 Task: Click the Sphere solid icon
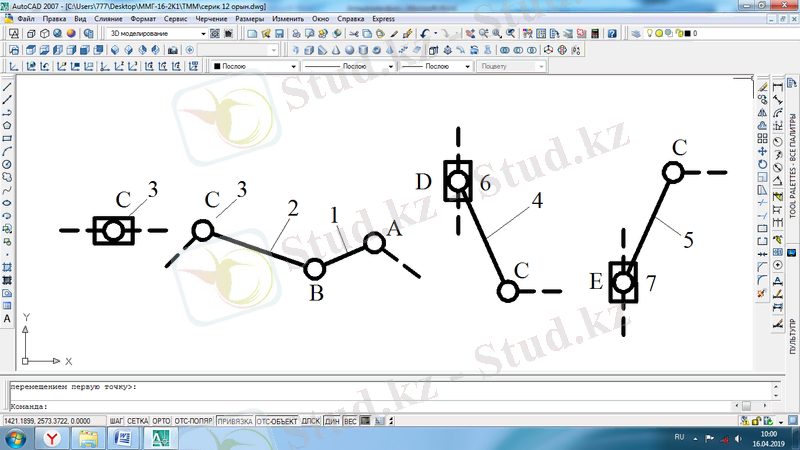click(x=349, y=50)
